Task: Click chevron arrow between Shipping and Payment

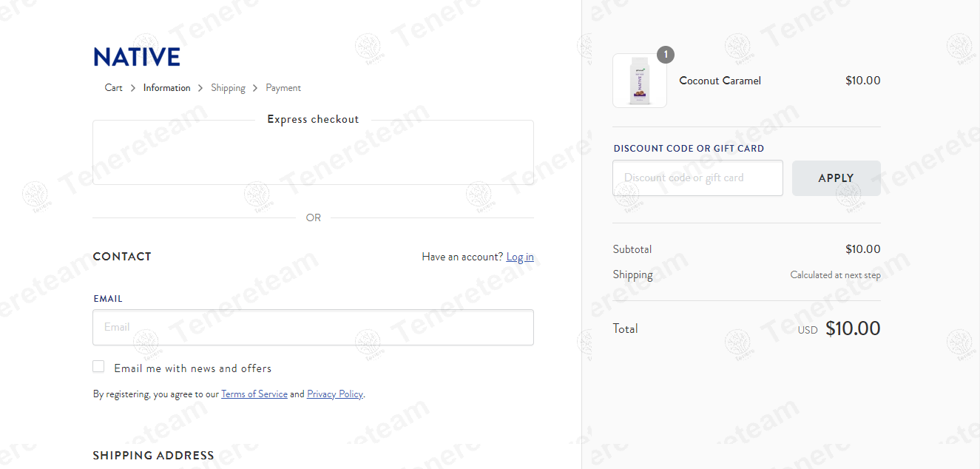Action: pyautogui.click(x=255, y=88)
